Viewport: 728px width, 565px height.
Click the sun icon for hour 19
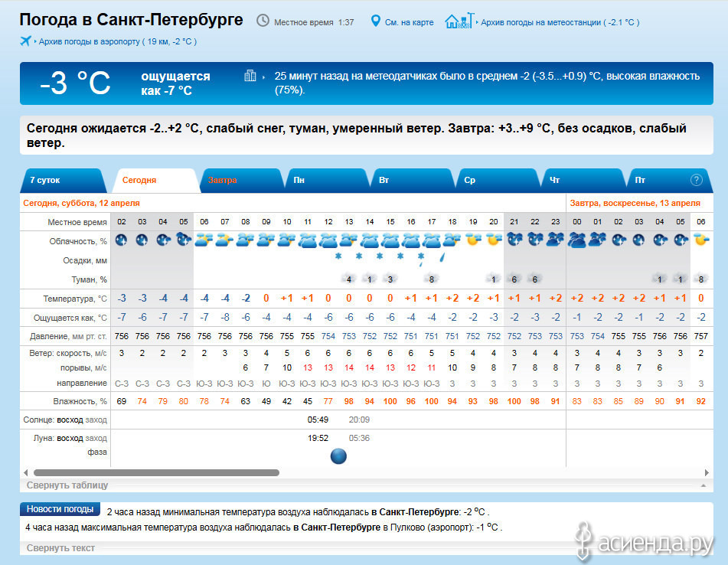pyautogui.click(x=473, y=240)
